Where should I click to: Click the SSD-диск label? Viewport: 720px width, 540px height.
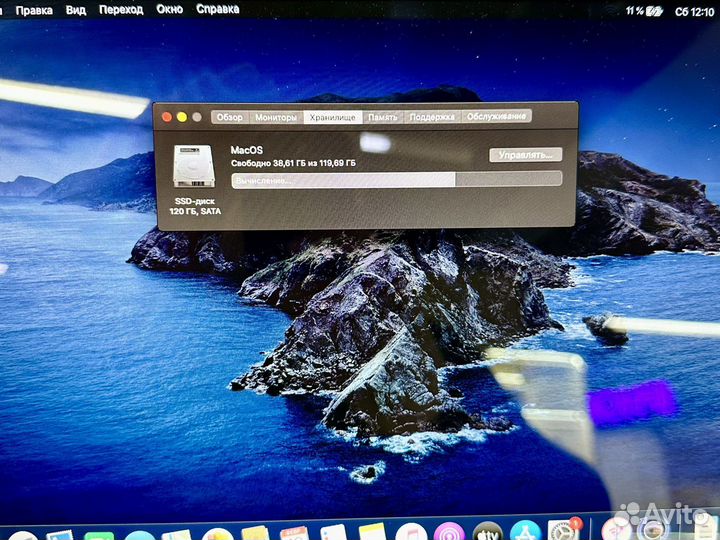[195, 201]
